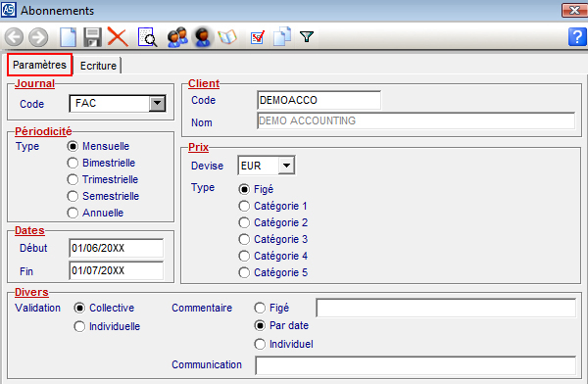Select Mensuelle periodicity
588x384 pixels.
[x=98, y=146]
